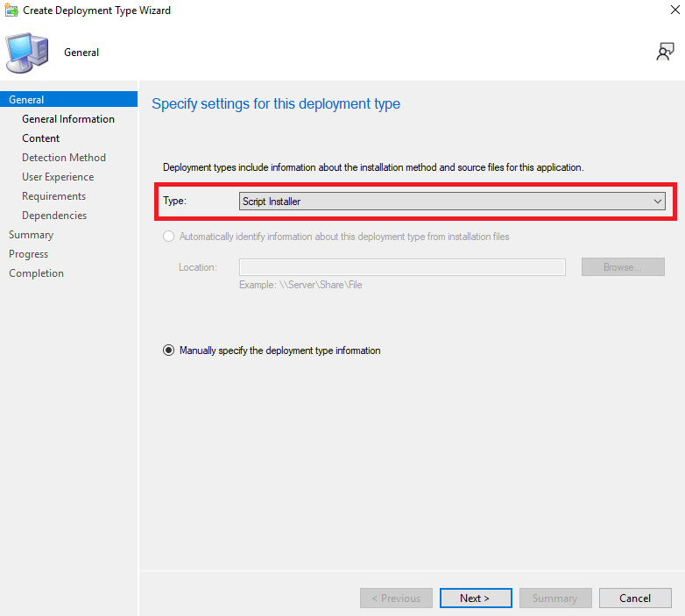Image resolution: width=685 pixels, height=616 pixels.
Task: Go to General step in sidebar
Action: point(26,100)
